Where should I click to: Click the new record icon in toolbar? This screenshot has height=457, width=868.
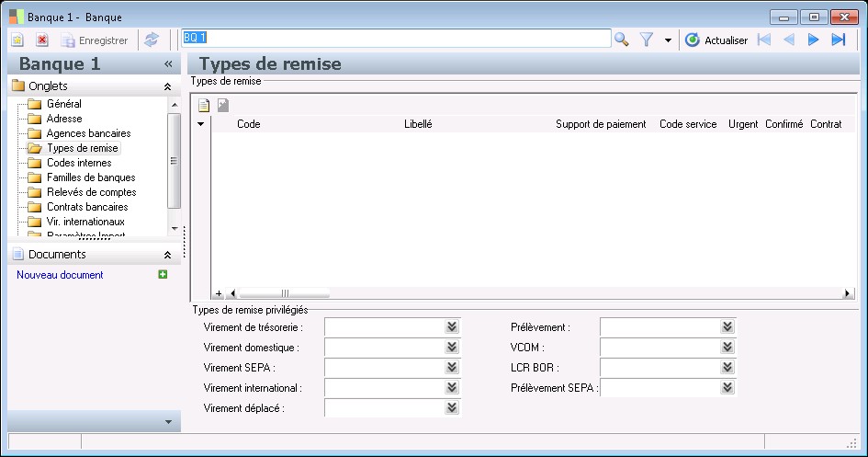(17, 40)
